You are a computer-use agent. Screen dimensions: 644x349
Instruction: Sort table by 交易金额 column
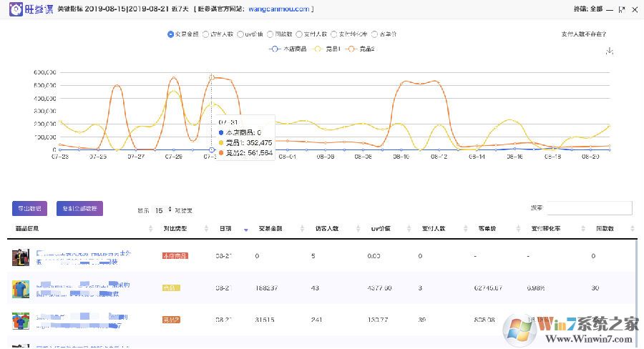[x=268, y=229]
